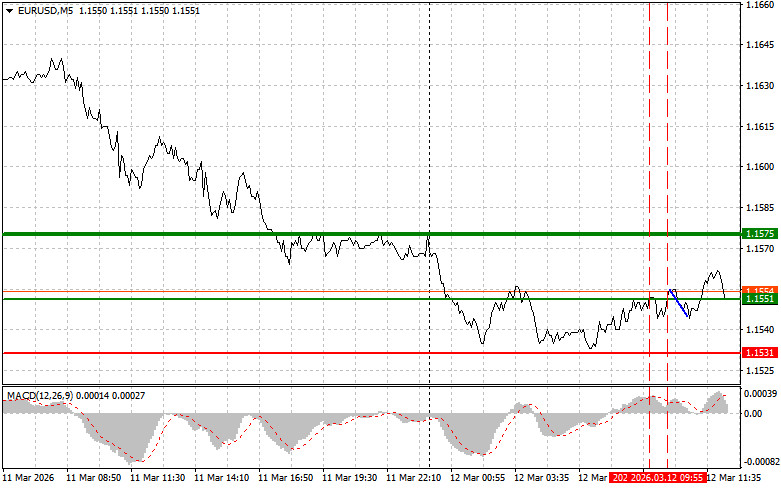Click the MACD -0.00082 scale value
The height and width of the screenshot is (489, 781).
tap(761, 462)
